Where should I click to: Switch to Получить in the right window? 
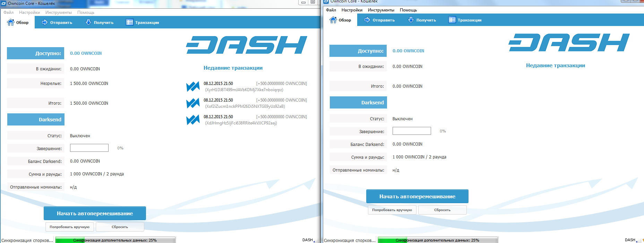(x=422, y=20)
